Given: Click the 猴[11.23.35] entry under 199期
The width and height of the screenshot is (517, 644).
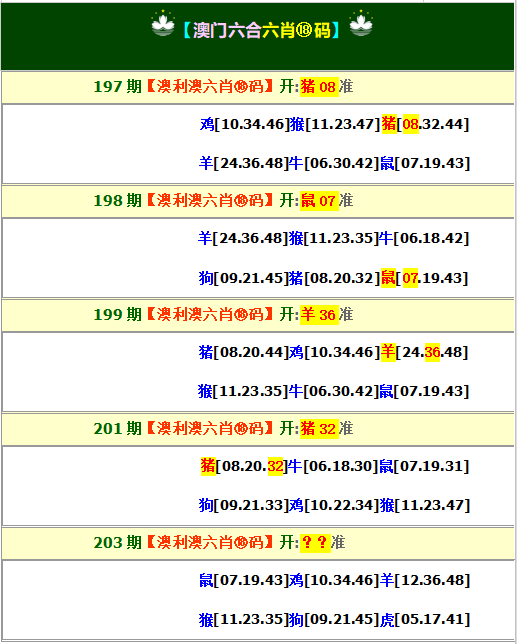Looking at the screenshot, I should click(x=243, y=391).
